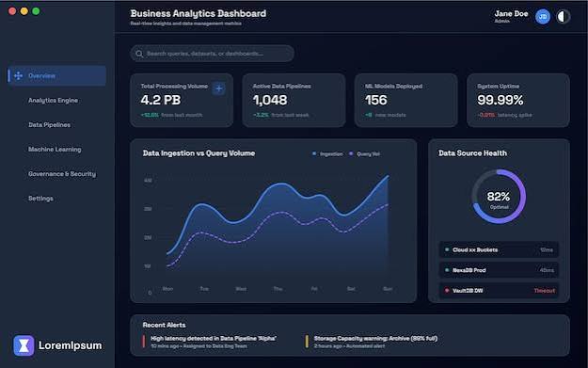Click the Overview move-arrows icon in sidebar

[x=18, y=76]
